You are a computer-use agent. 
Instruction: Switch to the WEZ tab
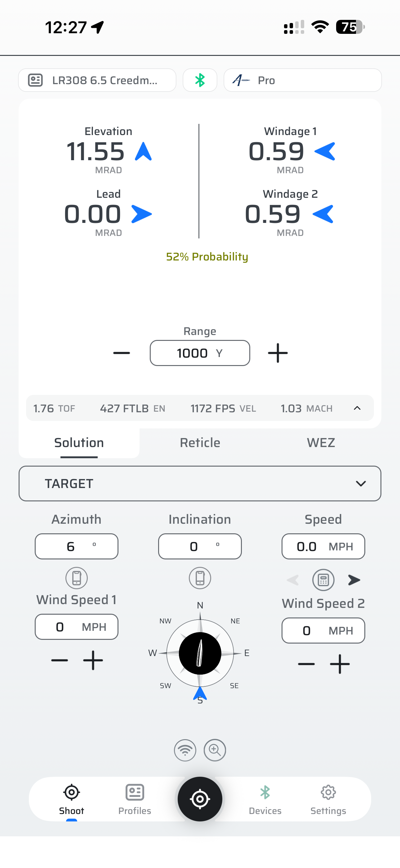click(x=321, y=443)
